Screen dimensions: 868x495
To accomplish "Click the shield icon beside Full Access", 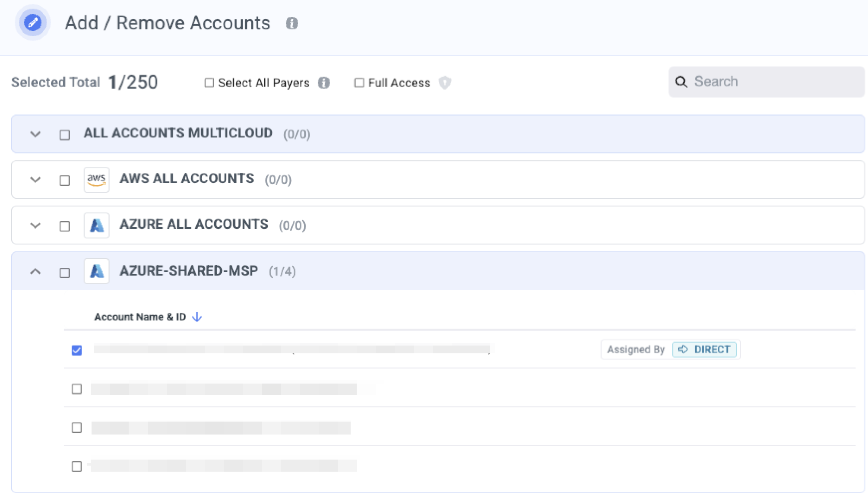I will point(444,82).
